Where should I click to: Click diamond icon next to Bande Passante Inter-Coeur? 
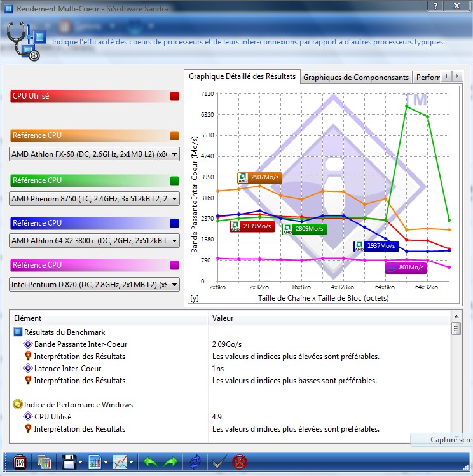(x=28, y=344)
